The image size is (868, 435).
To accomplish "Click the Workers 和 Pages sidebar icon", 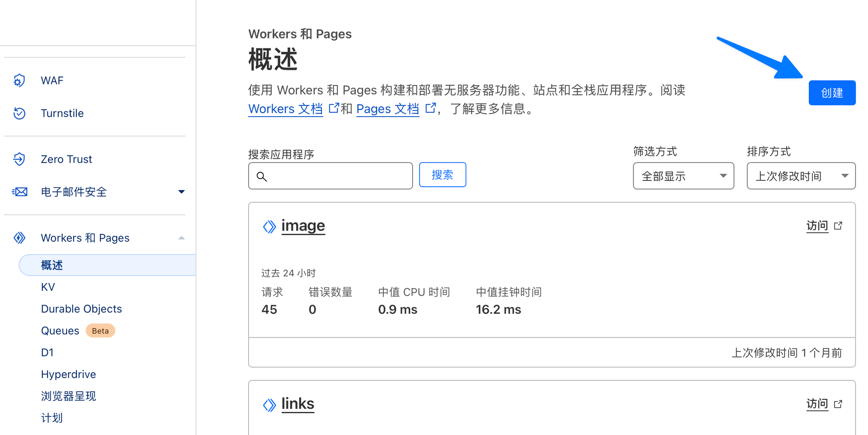I will point(19,238).
